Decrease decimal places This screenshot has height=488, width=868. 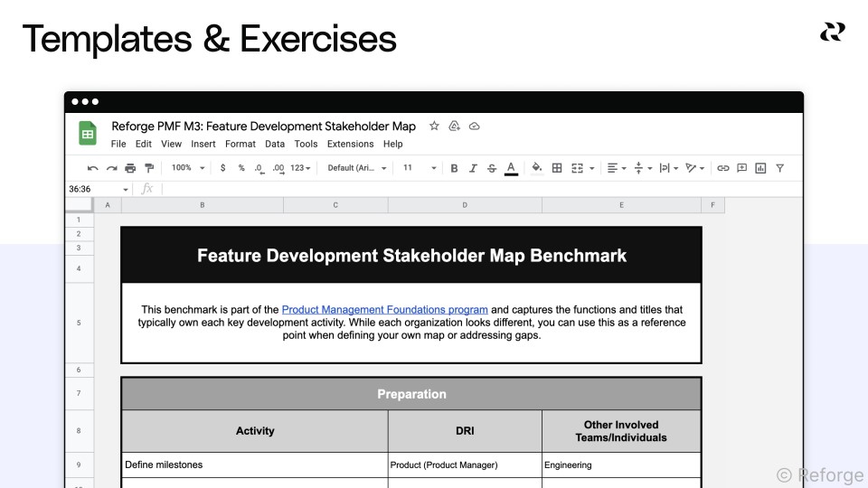[259, 168]
